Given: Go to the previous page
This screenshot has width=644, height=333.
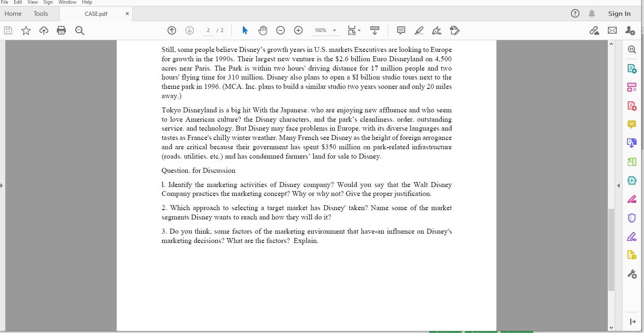Looking at the screenshot, I should coord(172,30).
